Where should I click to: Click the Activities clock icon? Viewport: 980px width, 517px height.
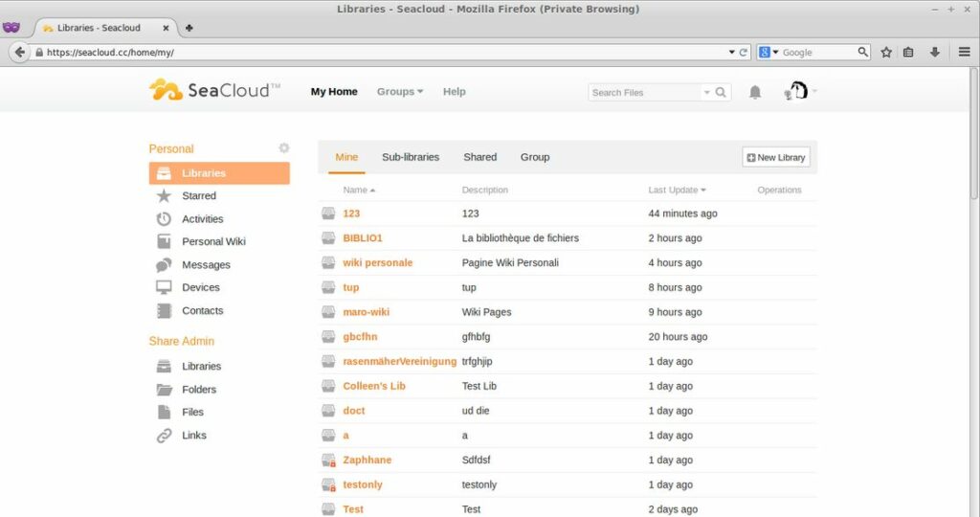164,219
